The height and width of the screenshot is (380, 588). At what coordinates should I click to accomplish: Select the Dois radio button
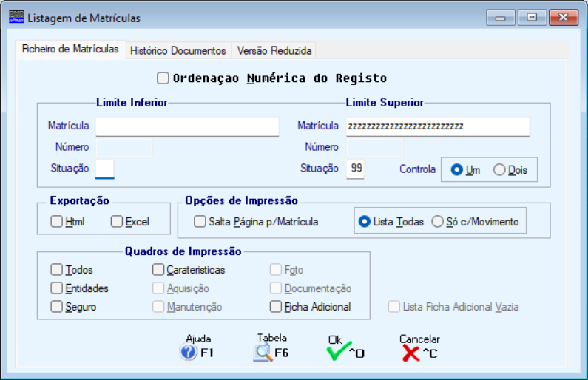click(499, 170)
